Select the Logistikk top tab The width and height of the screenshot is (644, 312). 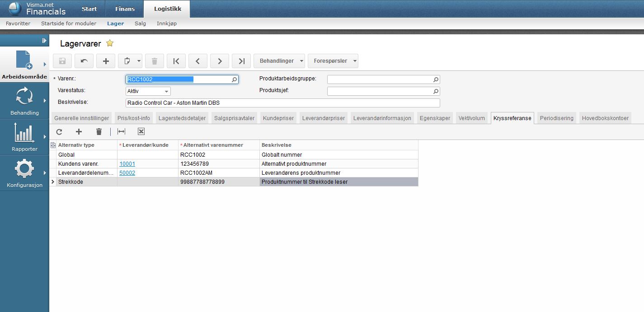[x=167, y=9]
